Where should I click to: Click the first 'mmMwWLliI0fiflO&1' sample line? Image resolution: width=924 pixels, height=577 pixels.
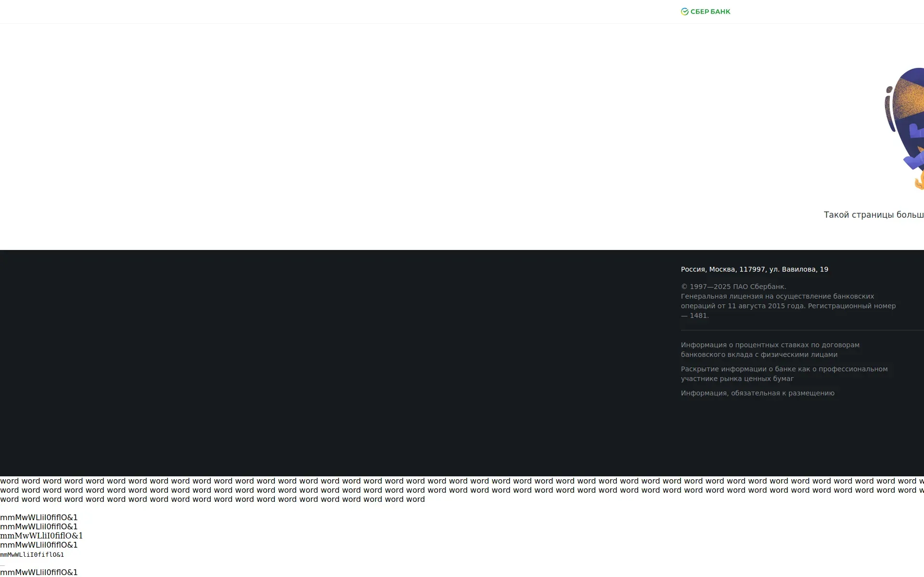tap(38, 517)
